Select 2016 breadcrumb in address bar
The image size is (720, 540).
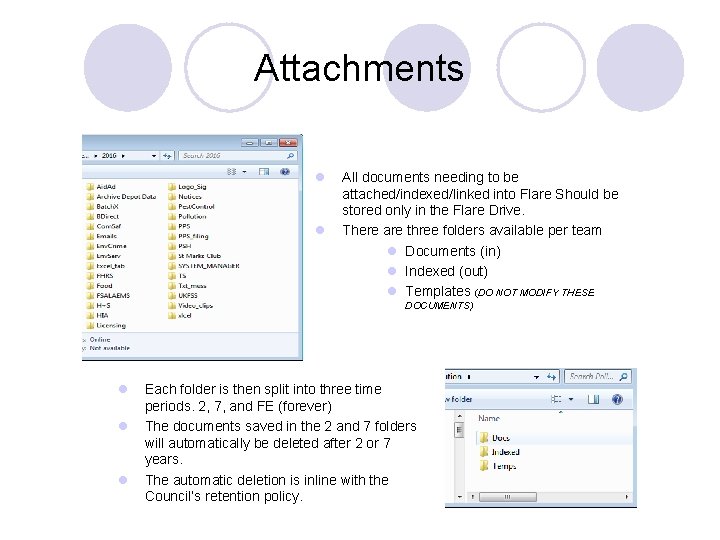[109, 156]
